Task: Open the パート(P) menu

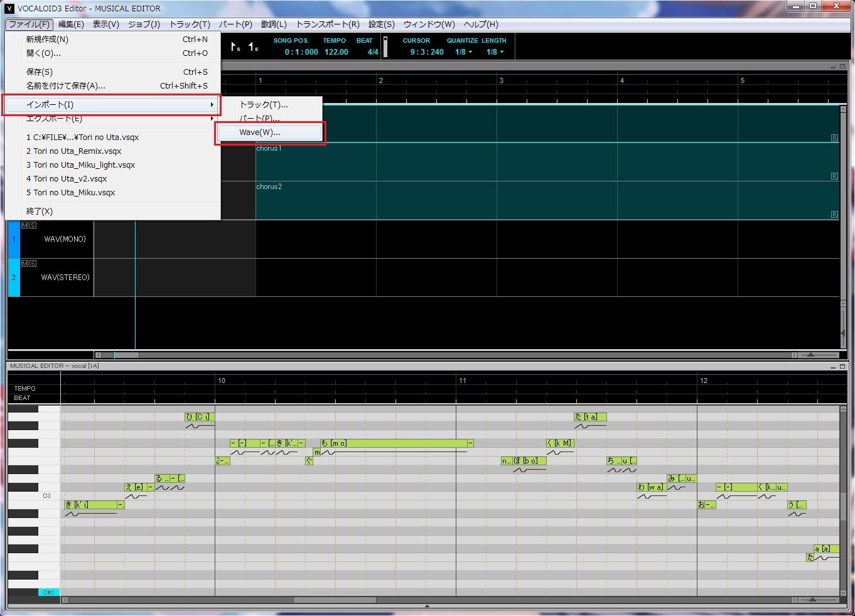Action: (235, 24)
